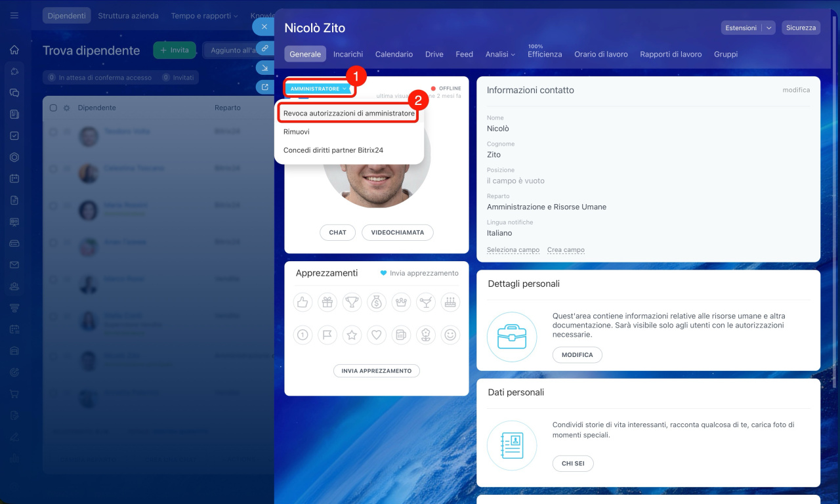Pick the money bag appreciation icon
The image size is (840, 504).
(377, 302)
